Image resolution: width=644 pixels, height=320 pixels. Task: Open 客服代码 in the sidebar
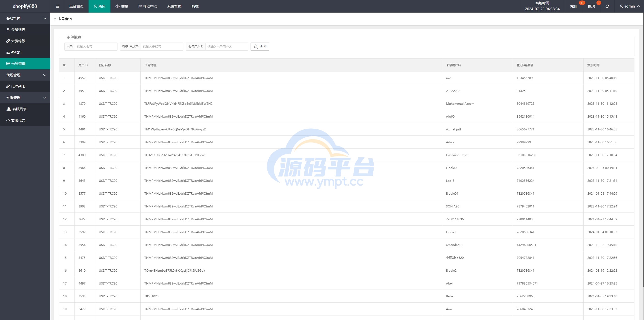[x=18, y=120]
